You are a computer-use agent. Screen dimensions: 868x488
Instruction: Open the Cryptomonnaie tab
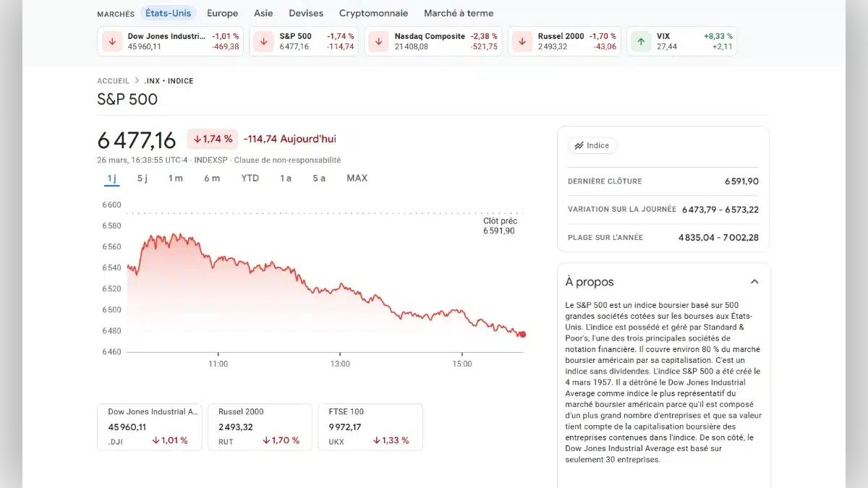pyautogui.click(x=373, y=13)
